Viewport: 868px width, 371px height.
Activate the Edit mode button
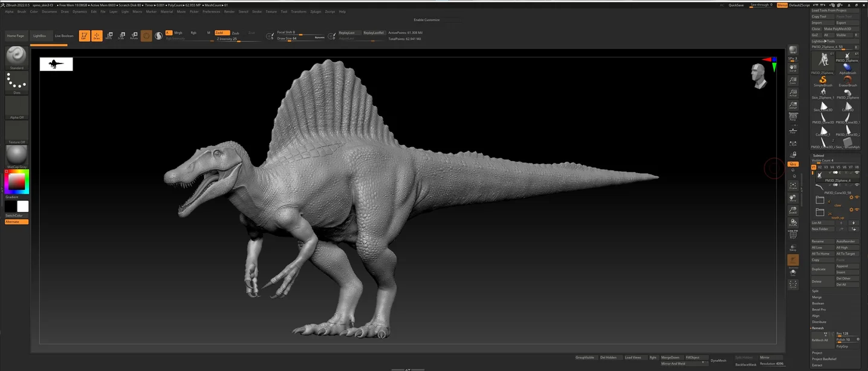[84, 36]
